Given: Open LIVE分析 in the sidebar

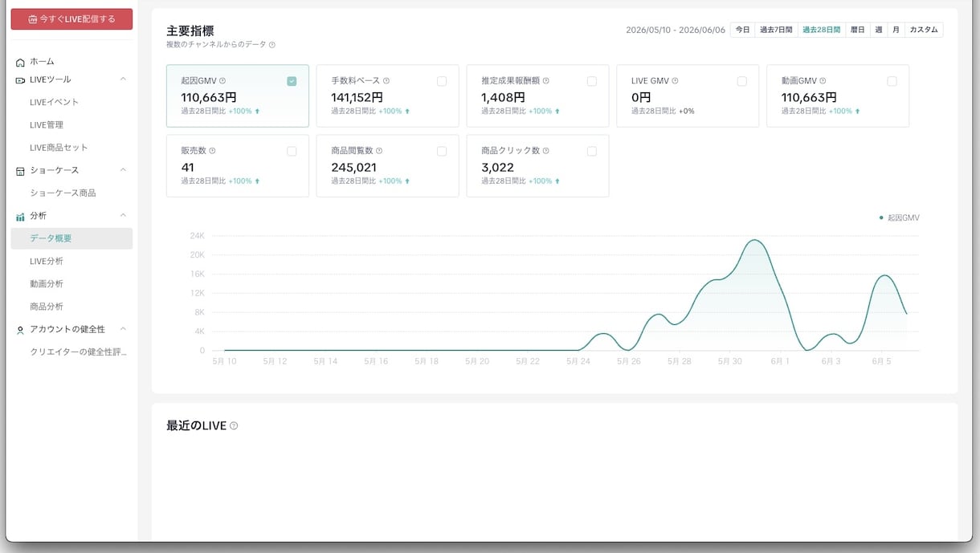Looking at the screenshot, I should pyautogui.click(x=47, y=262).
